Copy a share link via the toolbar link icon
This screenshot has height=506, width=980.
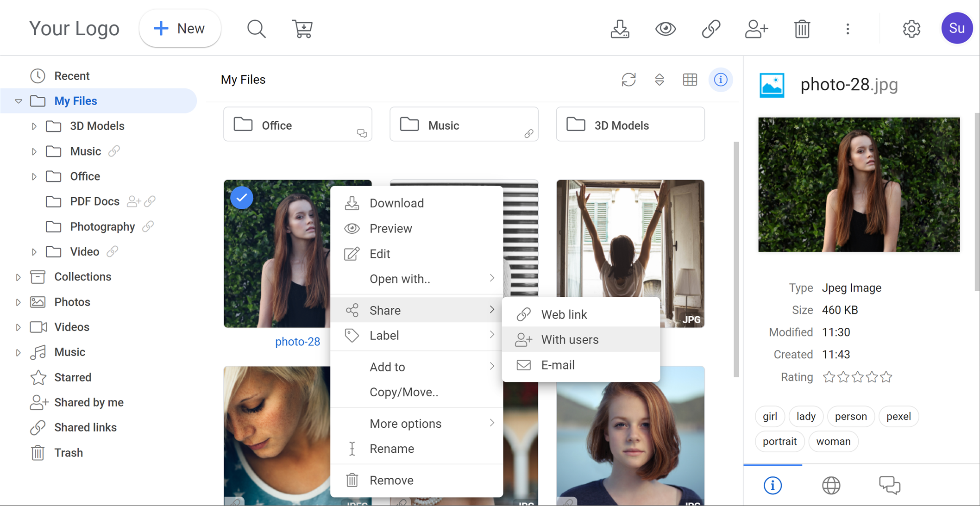[710, 28]
